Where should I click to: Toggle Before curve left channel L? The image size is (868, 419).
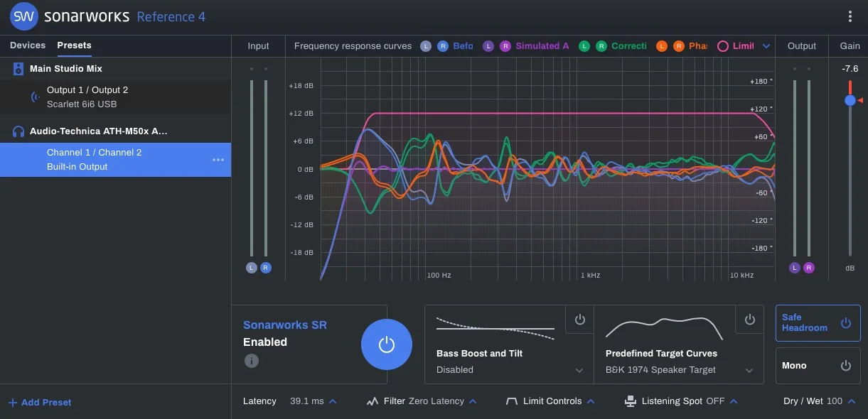(x=426, y=46)
